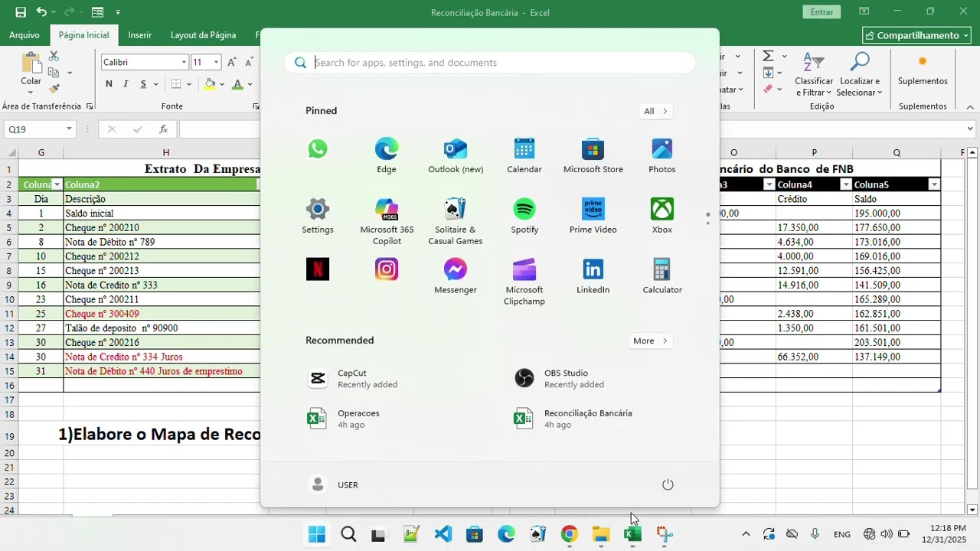Launch Spotify from the pinned apps
This screenshot has width=980, height=551.
tap(524, 216)
